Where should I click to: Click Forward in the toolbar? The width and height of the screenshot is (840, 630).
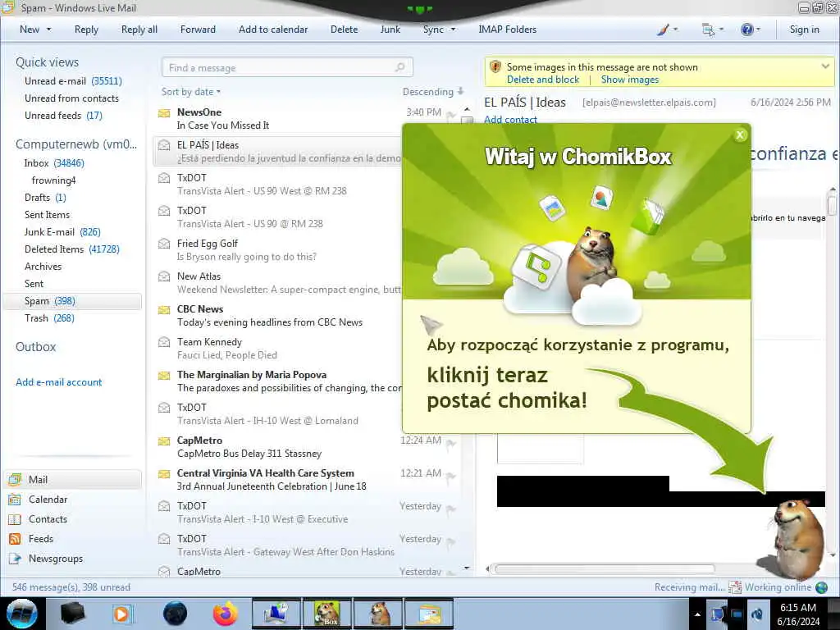coord(198,30)
